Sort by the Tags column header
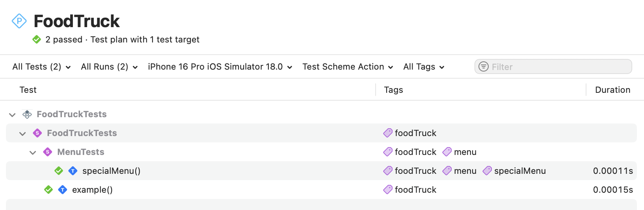 (x=393, y=90)
